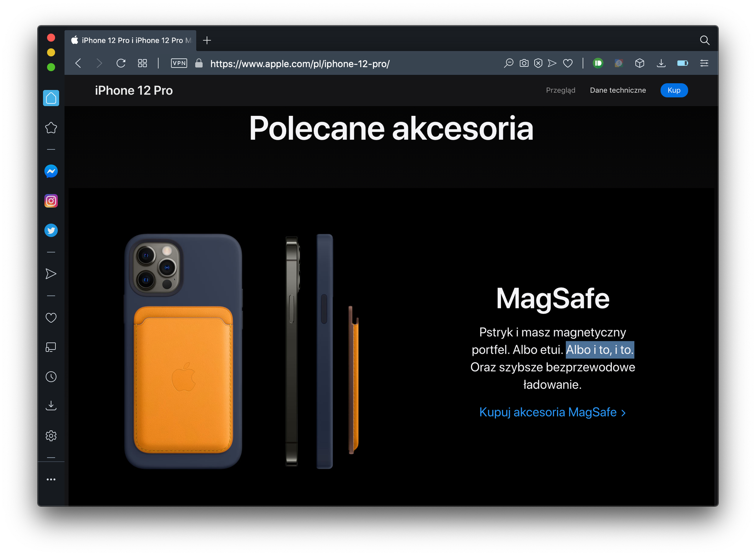Viewport: 756px width, 556px height.
Task: Open Downloads in the sidebar
Action: pos(51,406)
